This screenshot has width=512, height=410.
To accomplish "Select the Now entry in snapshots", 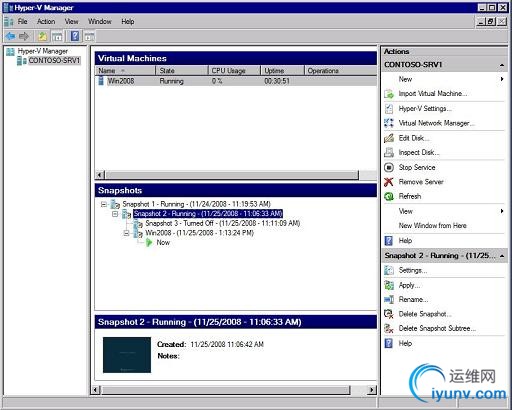I will point(163,243).
